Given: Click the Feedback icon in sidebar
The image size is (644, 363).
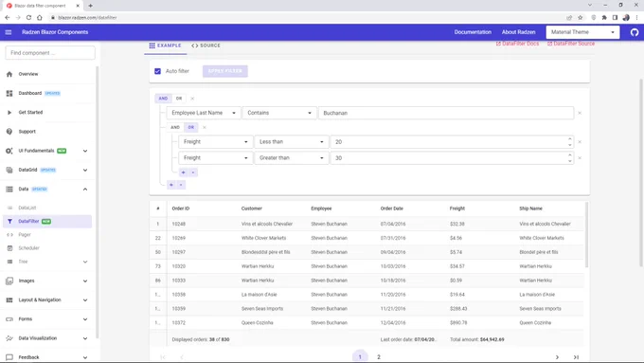Looking at the screenshot, I should click(x=9, y=357).
